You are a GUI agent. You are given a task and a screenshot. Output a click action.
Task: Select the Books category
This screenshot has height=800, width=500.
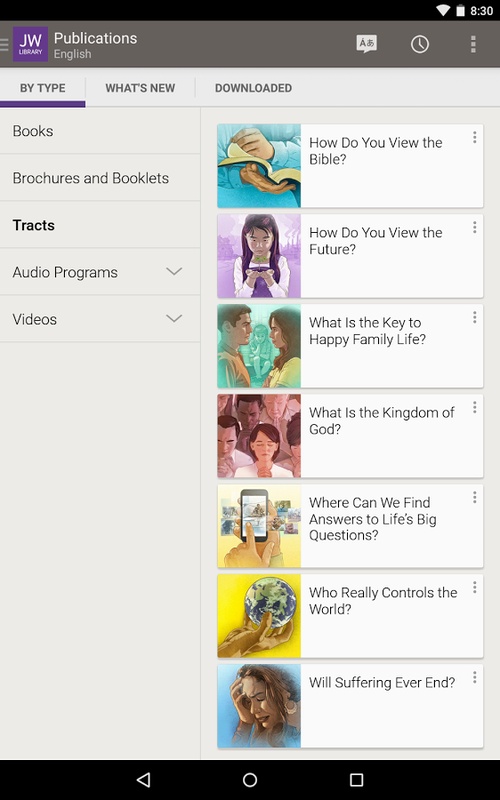point(100,131)
